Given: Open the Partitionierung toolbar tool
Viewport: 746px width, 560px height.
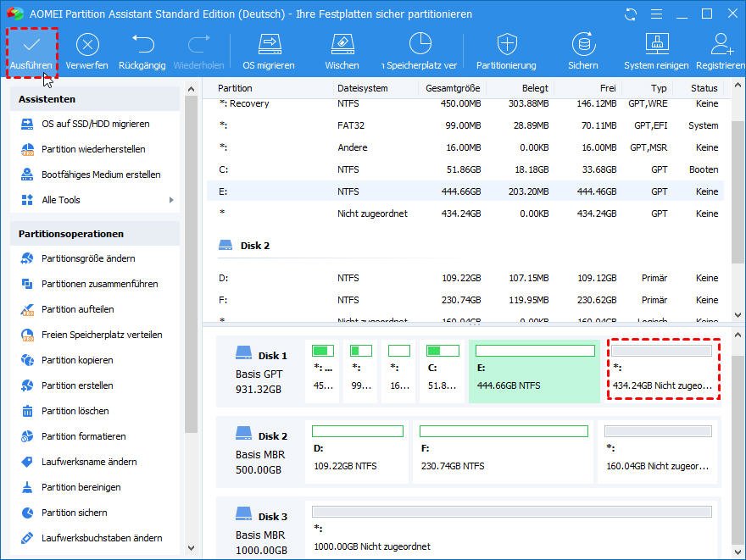Looking at the screenshot, I should tap(506, 46).
